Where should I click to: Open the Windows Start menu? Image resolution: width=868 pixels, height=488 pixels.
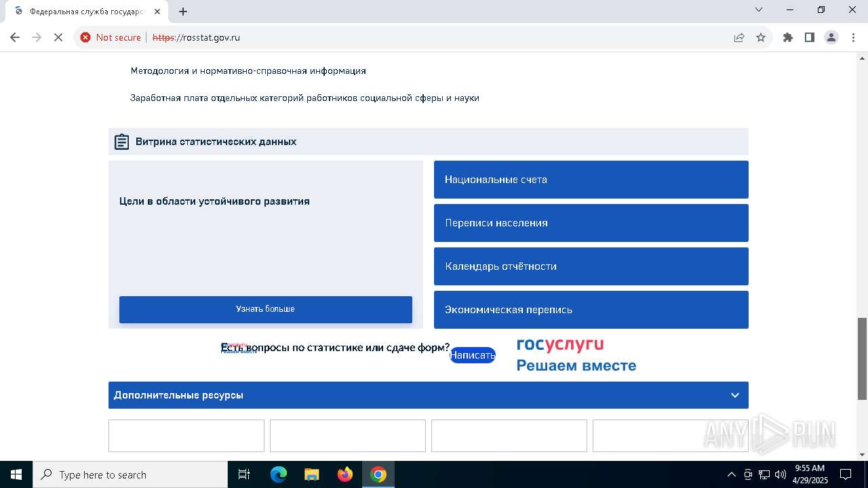pyautogui.click(x=16, y=474)
